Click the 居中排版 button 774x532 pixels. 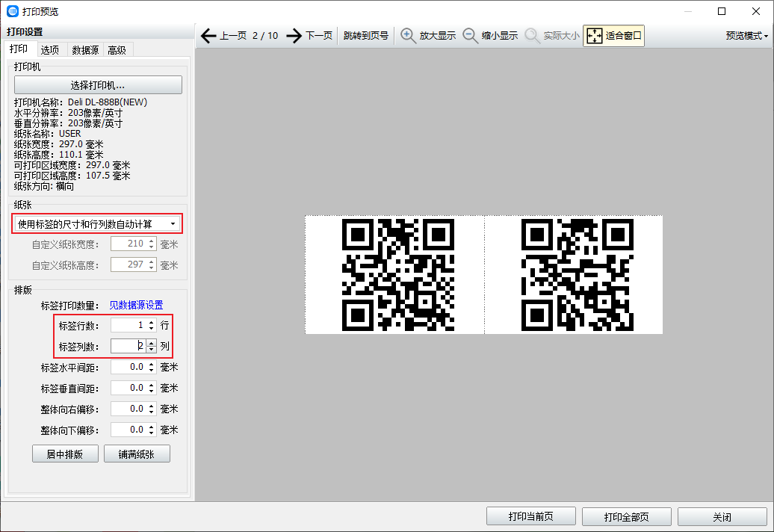[x=65, y=454]
